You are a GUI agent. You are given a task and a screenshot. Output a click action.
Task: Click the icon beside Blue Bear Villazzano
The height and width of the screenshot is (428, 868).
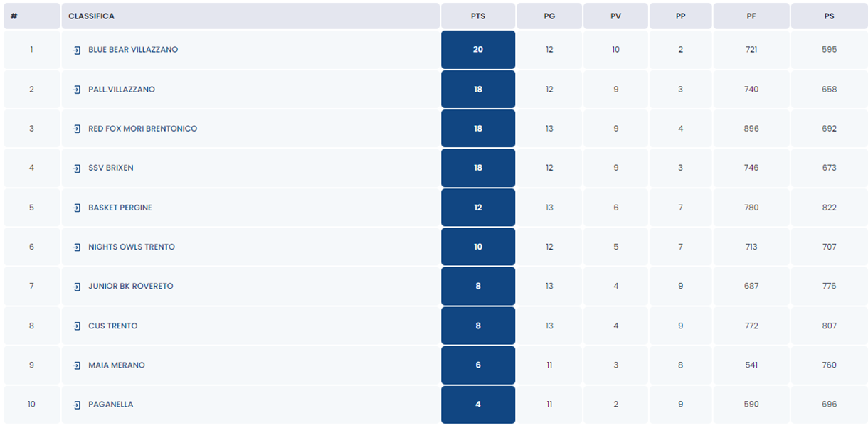[77, 50]
